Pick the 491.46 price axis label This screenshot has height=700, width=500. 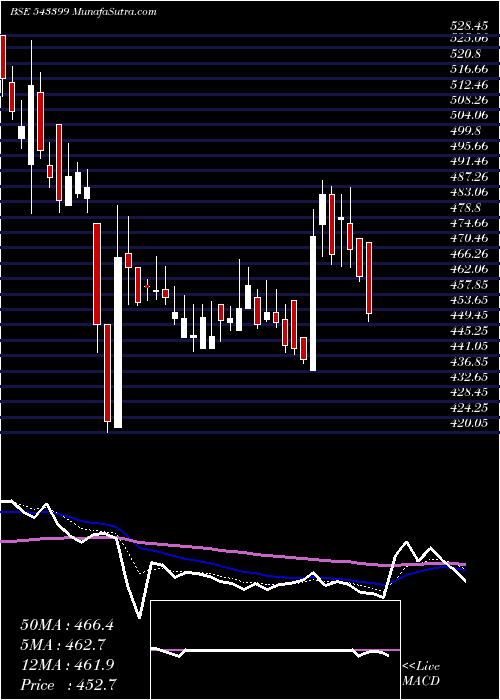coord(468,161)
